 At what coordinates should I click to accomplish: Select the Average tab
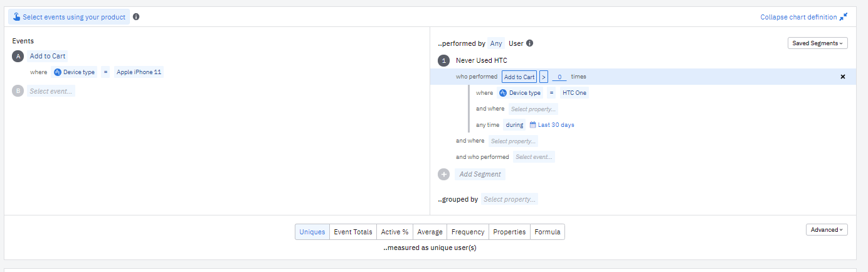tap(430, 232)
